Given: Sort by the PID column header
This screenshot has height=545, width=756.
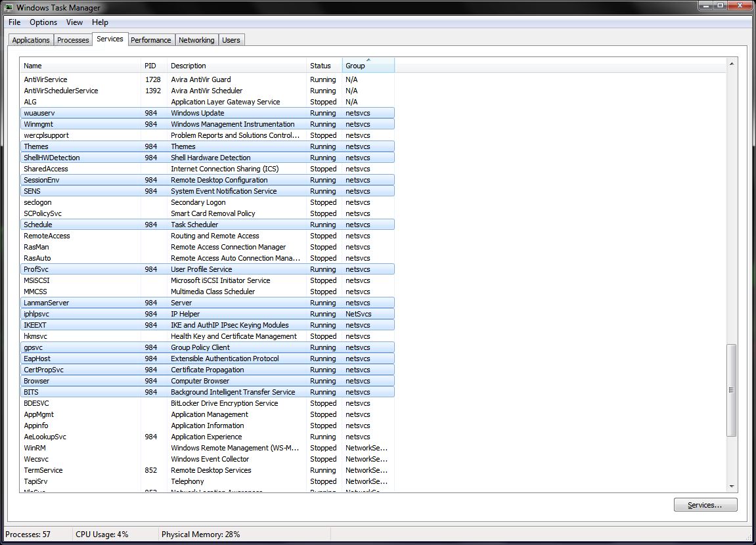Looking at the screenshot, I should tap(153, 66).
